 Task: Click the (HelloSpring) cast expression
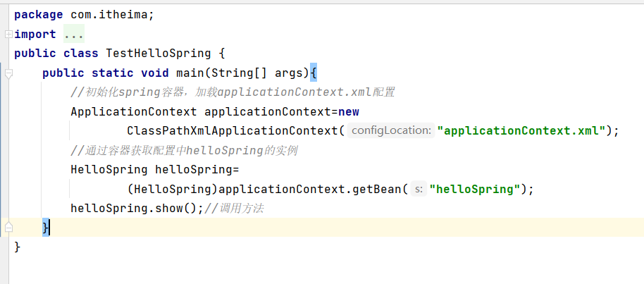pyautogui.click(x=172, y=189)
